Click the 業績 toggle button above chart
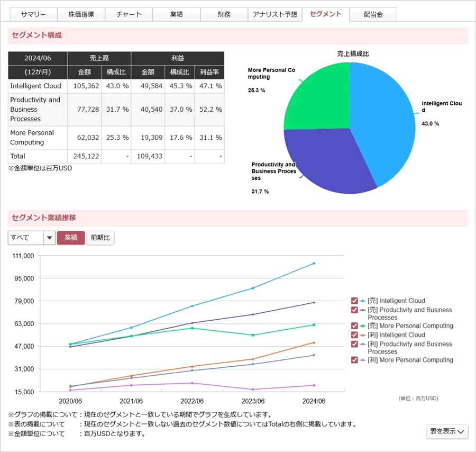The image size is (476, 452). click(71, 238)
